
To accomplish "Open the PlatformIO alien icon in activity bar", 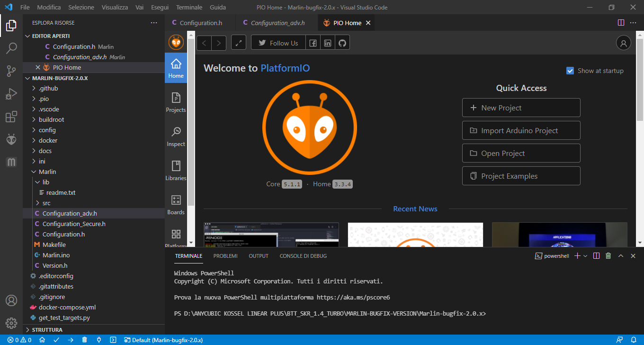I will click(x=11, y=139).
